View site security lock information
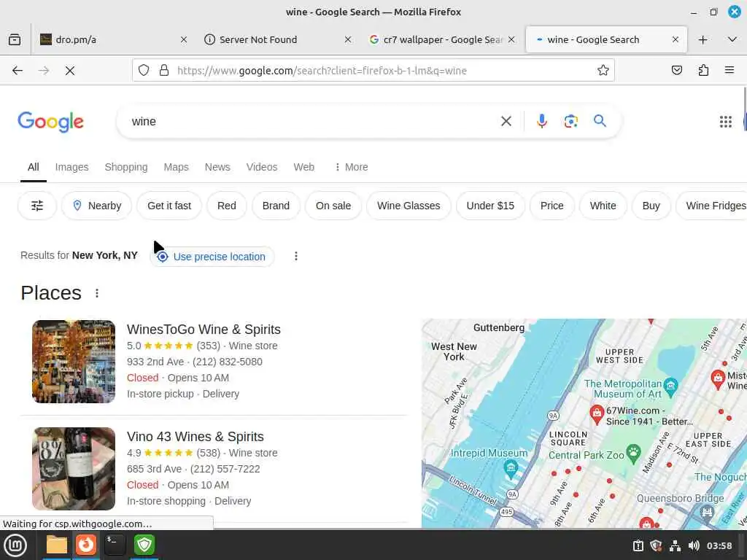The image size is (747, 560). (x=164, y=71)
